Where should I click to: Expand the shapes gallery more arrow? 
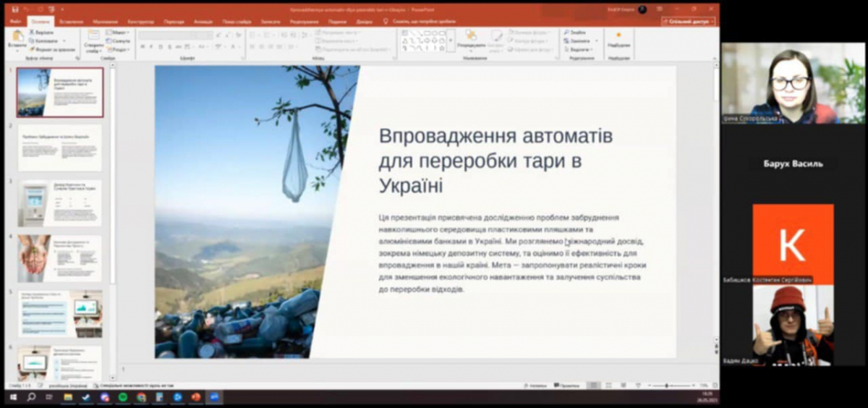[x=451, y=41]
